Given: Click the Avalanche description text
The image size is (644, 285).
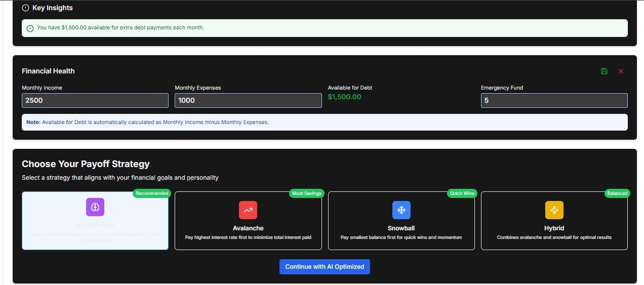Looking at the screenshot, I should 248,237.
